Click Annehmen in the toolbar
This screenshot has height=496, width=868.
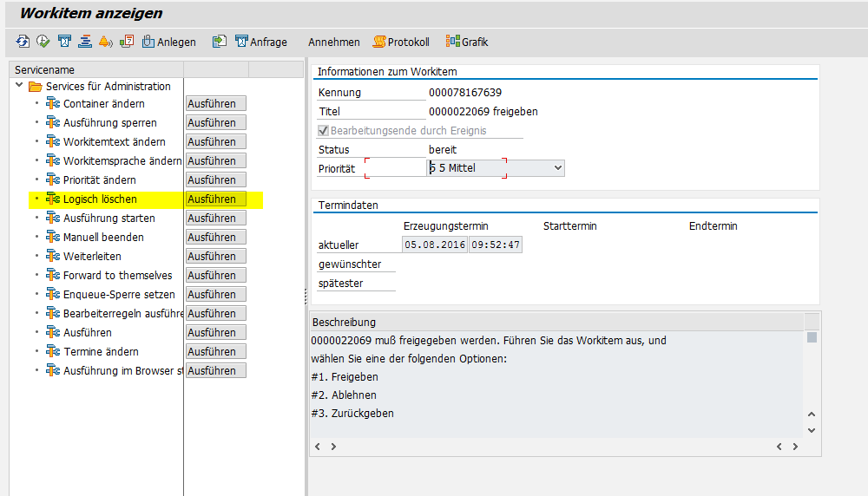(334, 42)
